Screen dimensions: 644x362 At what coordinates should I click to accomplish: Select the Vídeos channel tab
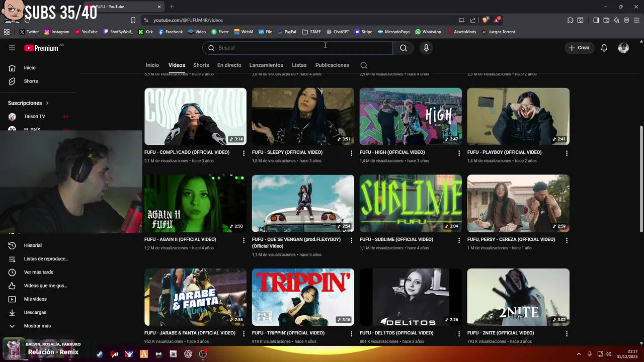pyautogui.click(x=177, y=65)
